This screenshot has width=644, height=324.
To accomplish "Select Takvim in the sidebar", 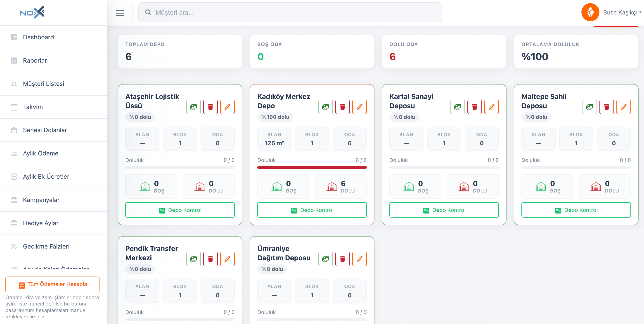I will tap(53, 107).
